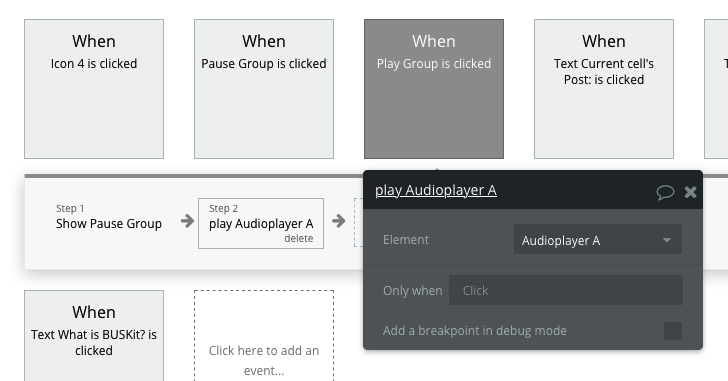Click the Click placeholder in Only when
The width and height of the screenshot is (728, 381).
coord(475,291)
